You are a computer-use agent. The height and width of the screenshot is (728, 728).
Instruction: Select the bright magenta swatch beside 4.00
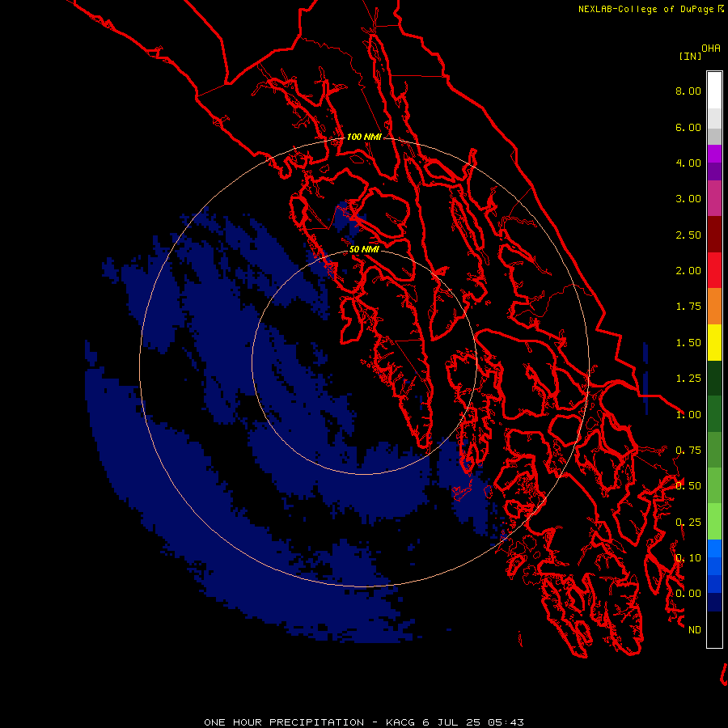click(714, 154)
